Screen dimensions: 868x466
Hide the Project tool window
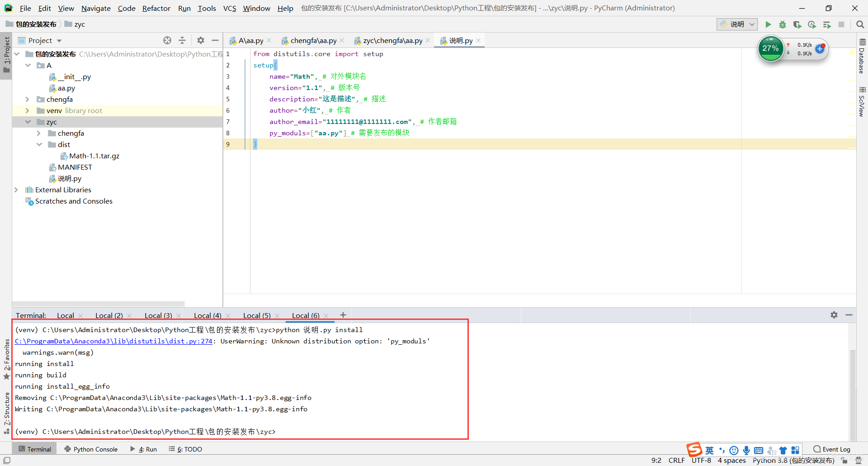pyautogui.click(x=215, y=40)
